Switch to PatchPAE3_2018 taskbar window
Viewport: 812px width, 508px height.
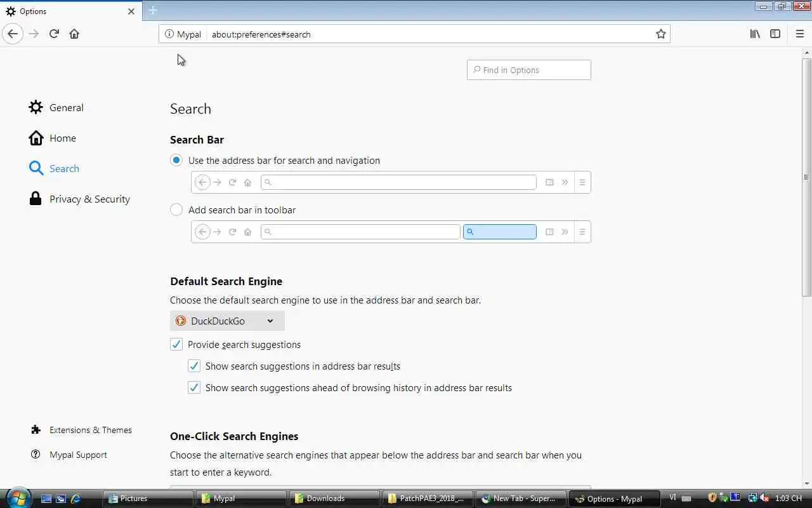tap(427, 498)
